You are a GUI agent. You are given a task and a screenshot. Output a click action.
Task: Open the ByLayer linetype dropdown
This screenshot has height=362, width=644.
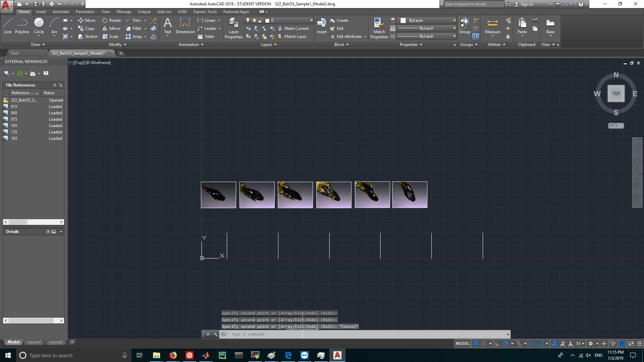click(x=426, y=36)
